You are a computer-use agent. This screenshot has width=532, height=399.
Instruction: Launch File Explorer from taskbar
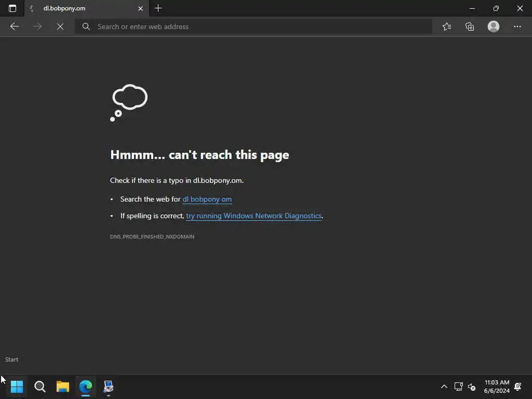63,387
